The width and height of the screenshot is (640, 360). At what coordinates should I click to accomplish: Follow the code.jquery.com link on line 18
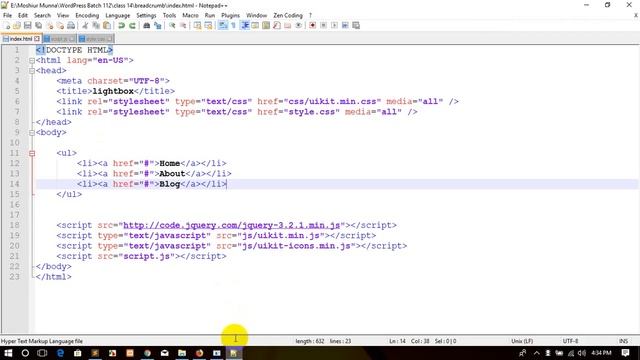231,225
